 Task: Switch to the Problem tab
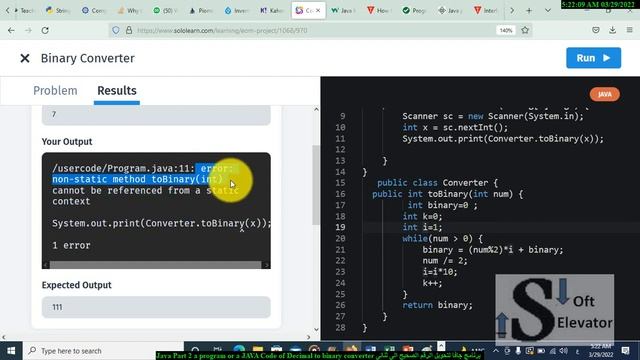(55, 91)
